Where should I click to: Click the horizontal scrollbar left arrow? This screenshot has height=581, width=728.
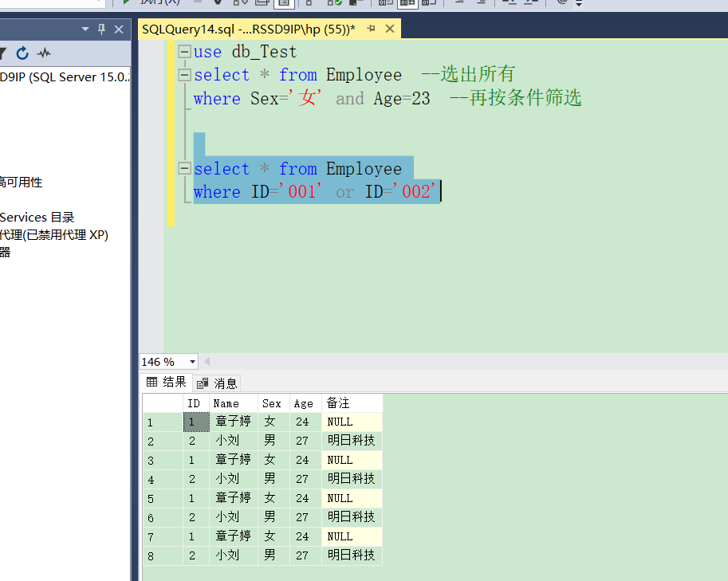pyautogui.click(x=207, y=361)
